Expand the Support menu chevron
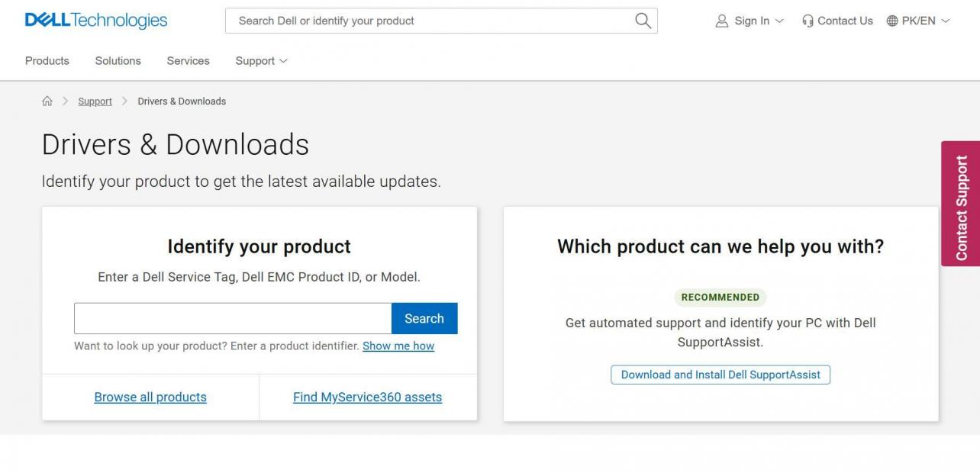This screenshot has height=473, width=980. [284, 61]
